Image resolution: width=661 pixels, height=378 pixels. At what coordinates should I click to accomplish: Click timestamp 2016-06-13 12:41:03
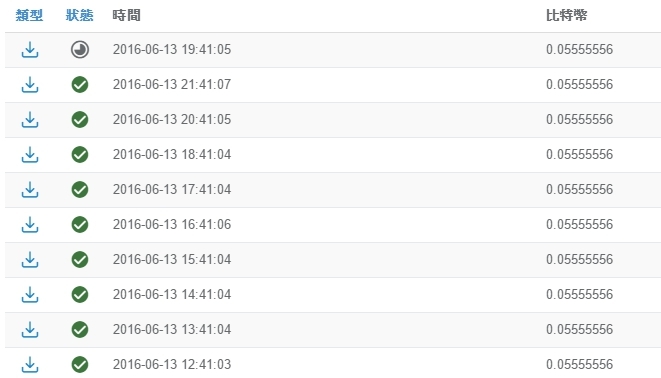point(172,365)
